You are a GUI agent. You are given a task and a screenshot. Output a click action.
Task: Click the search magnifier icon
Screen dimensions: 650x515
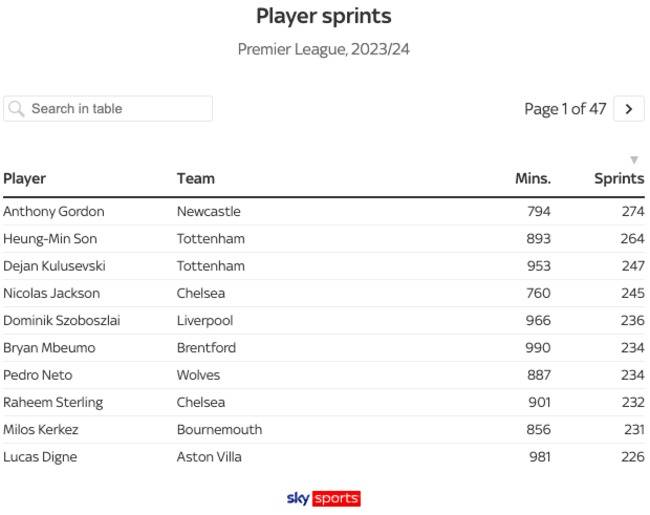point(16,109)
